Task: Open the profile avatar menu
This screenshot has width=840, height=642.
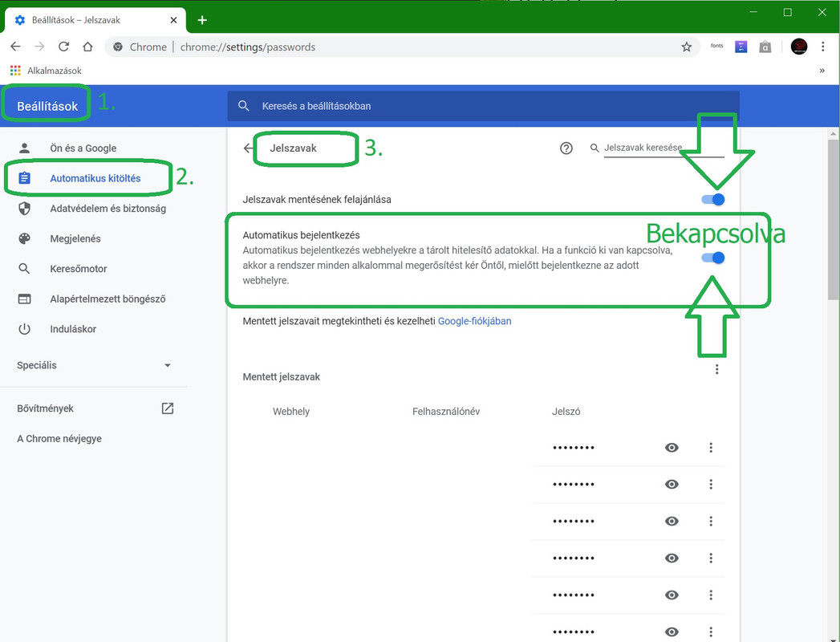Action: click(799, 47)
